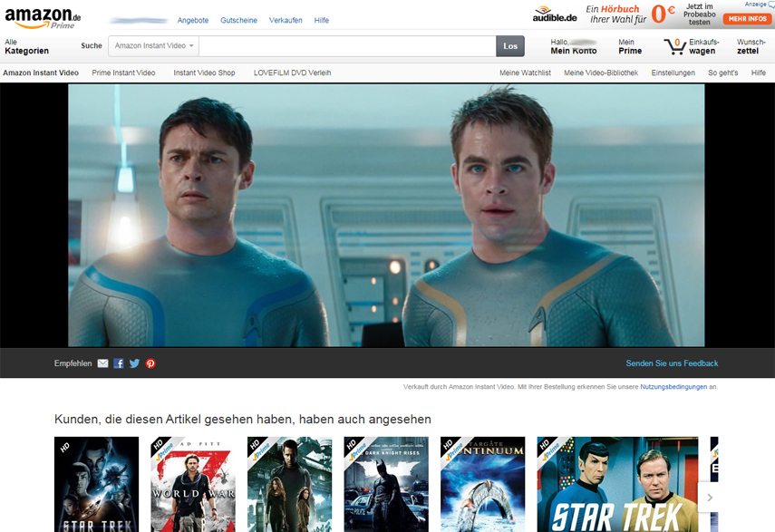Viewport: 775px width, 532px height.
Task: Click the 'Kunden, die diesen Artikel gesehen haben' heading
Action: (x=243, y=420)
